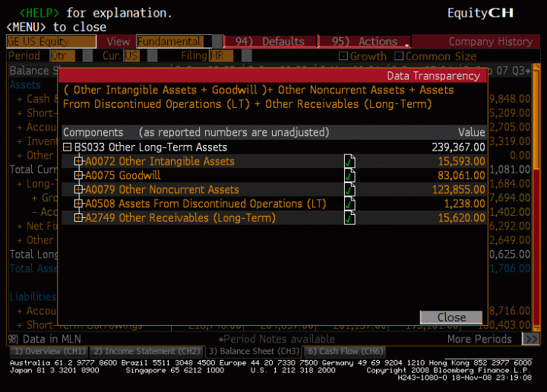Click value 83,061.00 for Goodwill
This screenshot has height=392, width=547.
click(461, 175)
